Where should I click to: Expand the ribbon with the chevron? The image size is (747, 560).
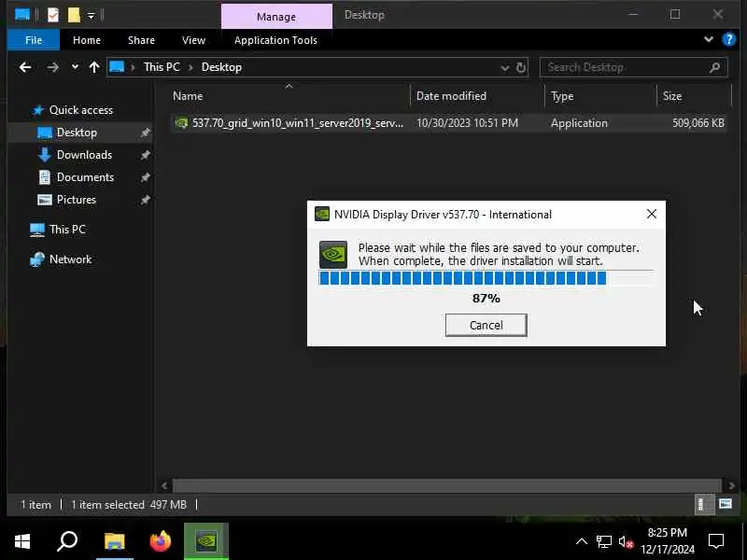709,39
